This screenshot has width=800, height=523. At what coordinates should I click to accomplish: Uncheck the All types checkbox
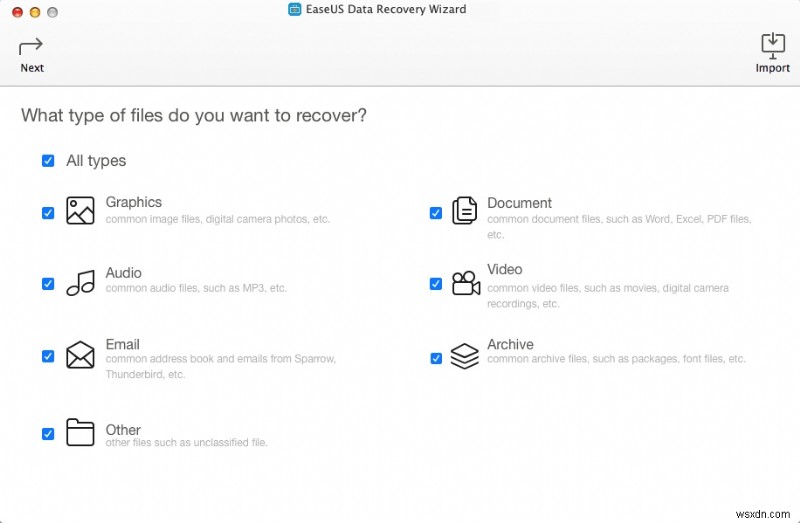48,161
